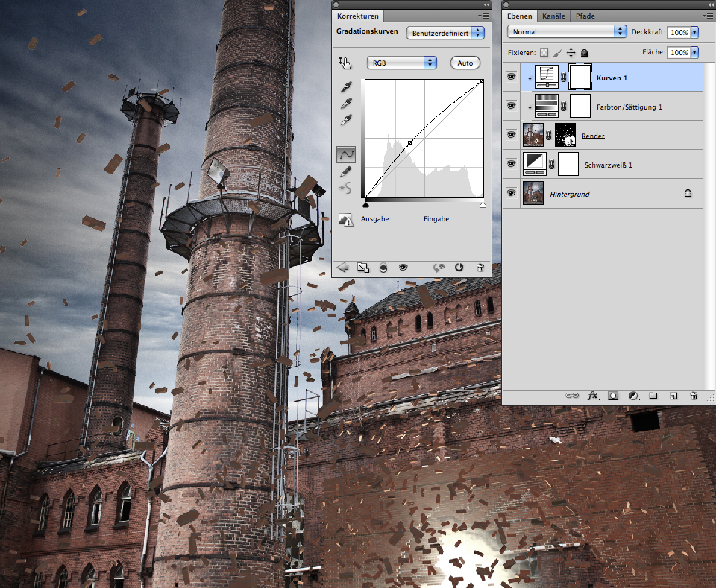Hide the Hintergrund layer
This screenshot has width=716, height=588.
click(x=511, y=193)
